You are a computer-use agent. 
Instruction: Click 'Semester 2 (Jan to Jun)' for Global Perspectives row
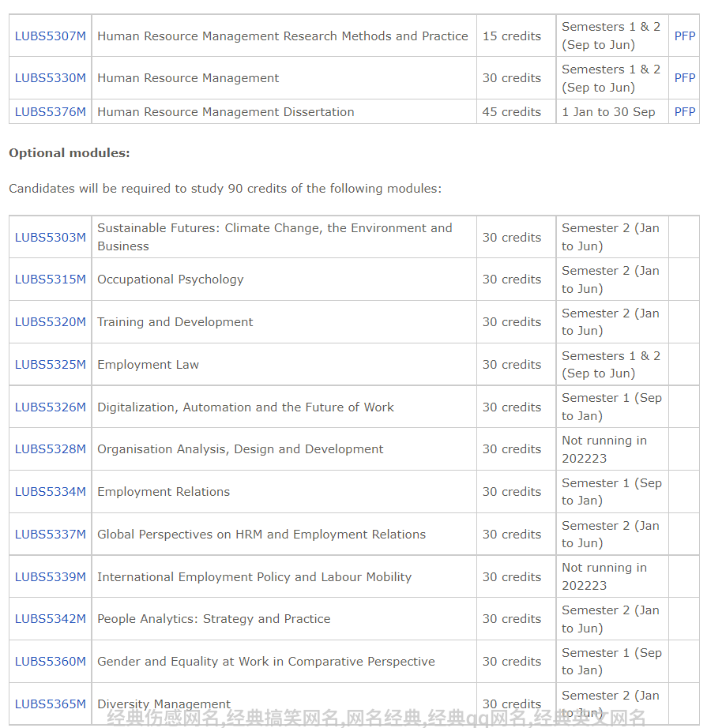click(611, 535)
